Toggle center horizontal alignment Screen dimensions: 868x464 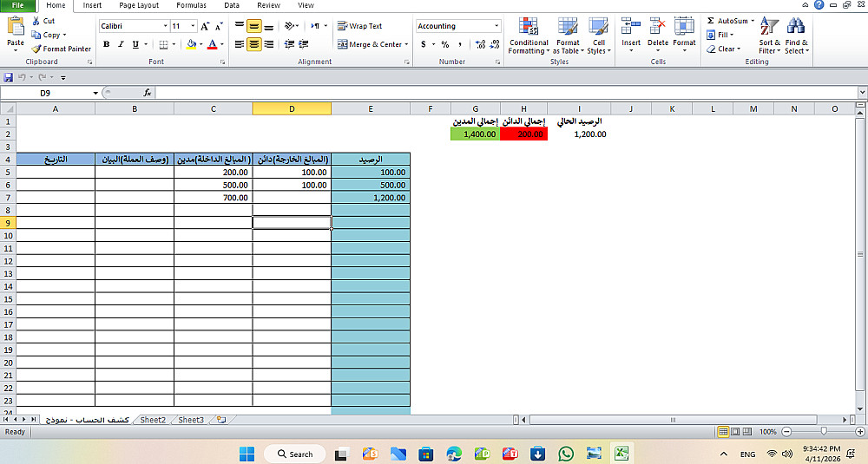click(253, 44)
